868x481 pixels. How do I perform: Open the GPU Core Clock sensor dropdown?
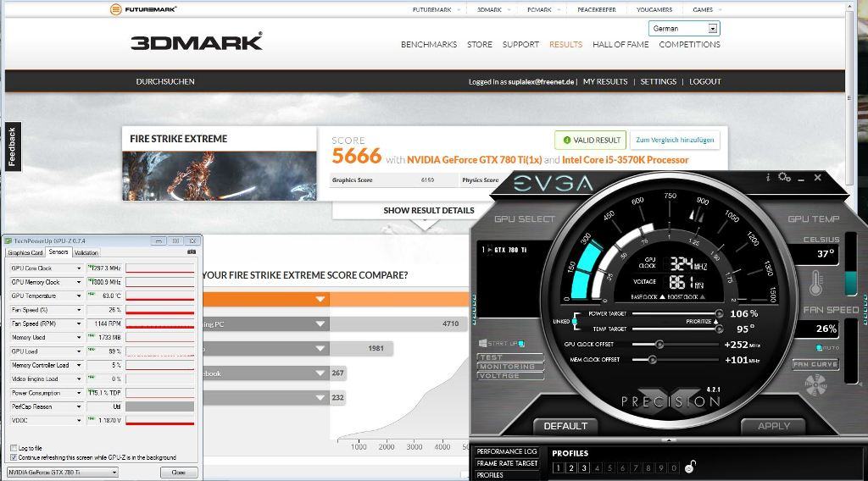pyautogui.click(x=79, y=268)
